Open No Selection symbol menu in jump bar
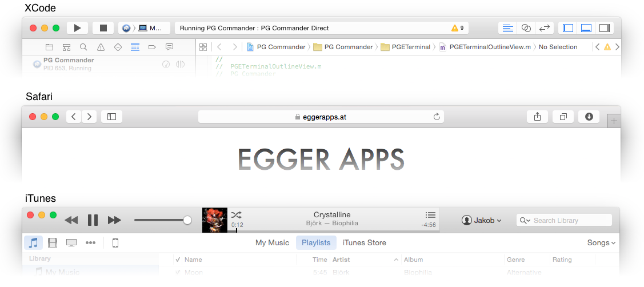Viewport: 644px width, 287px height. pyautogui.click(x=558, y=47)
